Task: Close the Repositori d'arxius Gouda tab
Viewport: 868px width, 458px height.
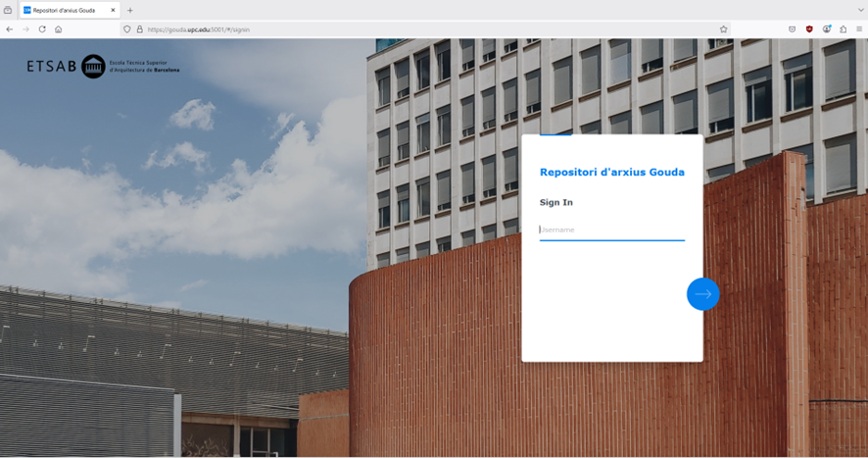Action: tap(114, 10)
